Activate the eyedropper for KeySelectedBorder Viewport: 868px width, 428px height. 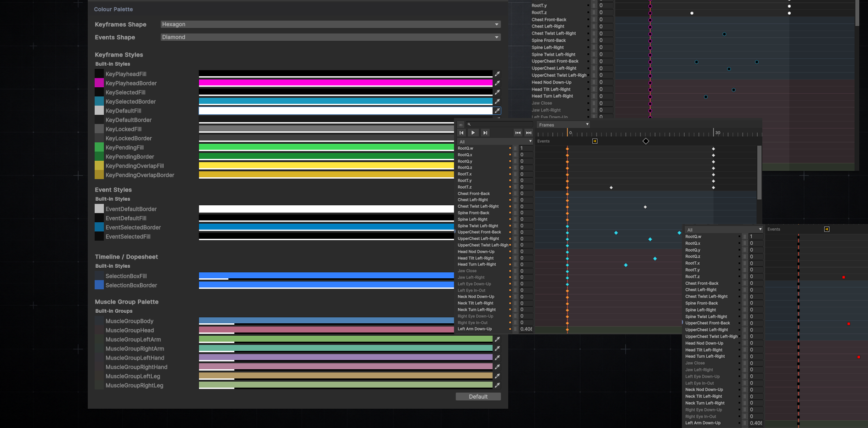(497, 101)
